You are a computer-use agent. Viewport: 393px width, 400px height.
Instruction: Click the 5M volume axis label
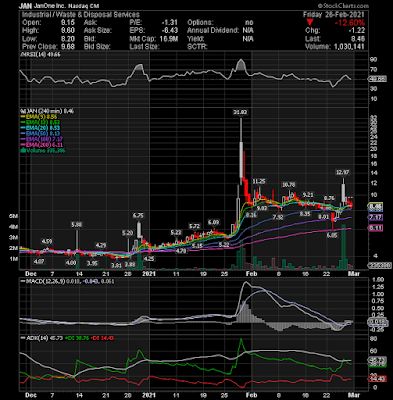[x=13, y=216]
